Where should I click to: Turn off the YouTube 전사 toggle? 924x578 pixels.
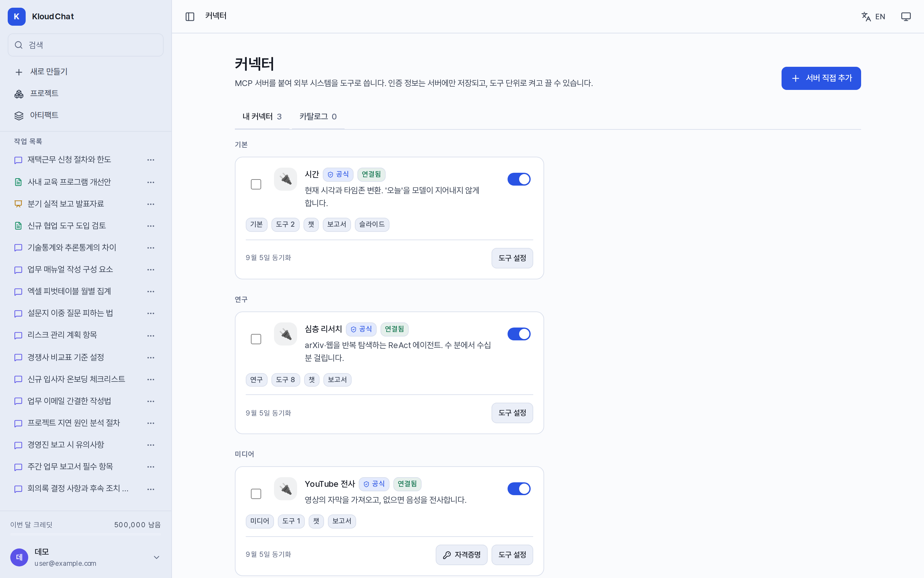pyautogui.click(x=518, y=488)
